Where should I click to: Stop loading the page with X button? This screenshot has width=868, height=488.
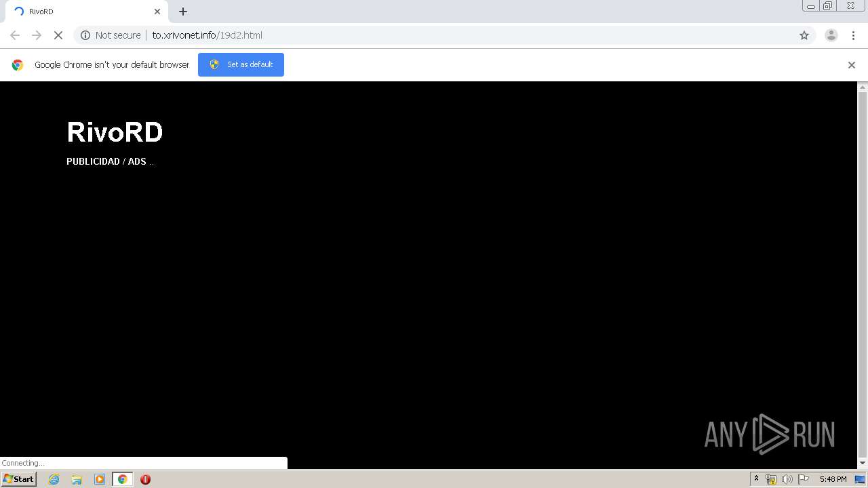[58, 35]
